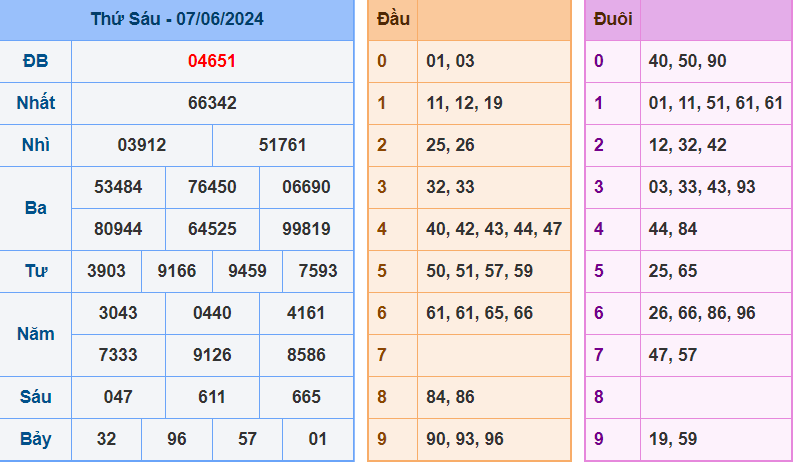This screenshot has height=462, width=793.
Task: Select Nhì prize number 51761
Action: point(283,145)
